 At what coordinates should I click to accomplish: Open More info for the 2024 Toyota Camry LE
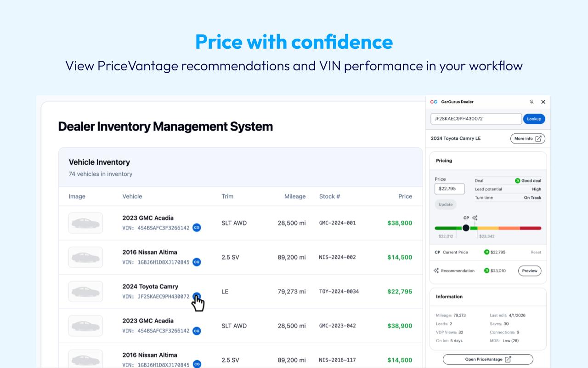point(528,138)
